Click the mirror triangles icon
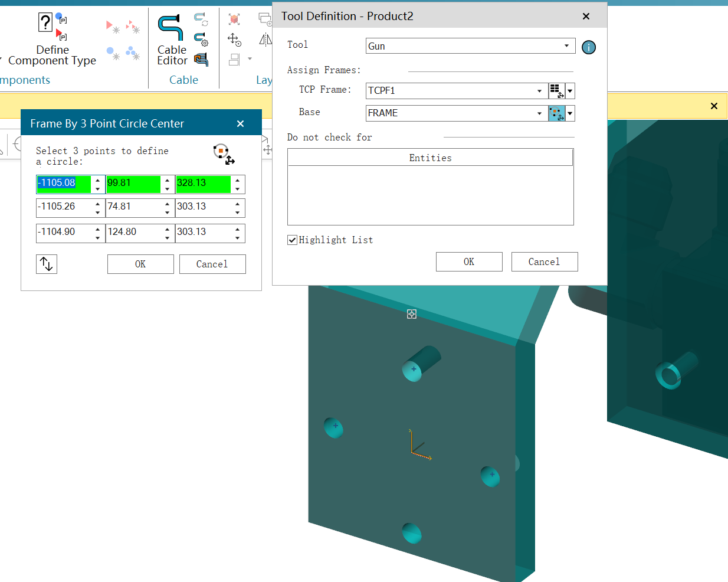Image resolution: width=728 pixels, height=582 pixels. click(x=265, y=40)
